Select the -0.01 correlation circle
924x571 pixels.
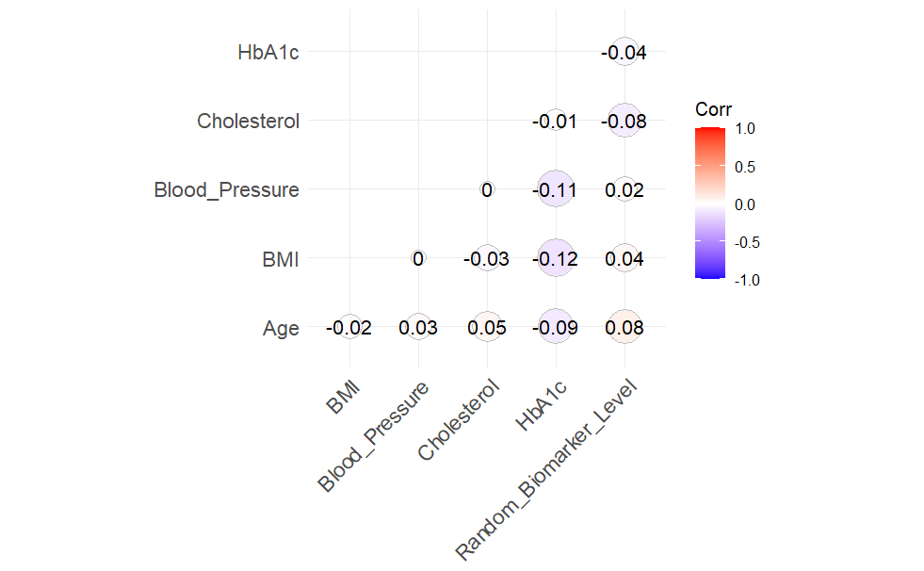point(555,121)
